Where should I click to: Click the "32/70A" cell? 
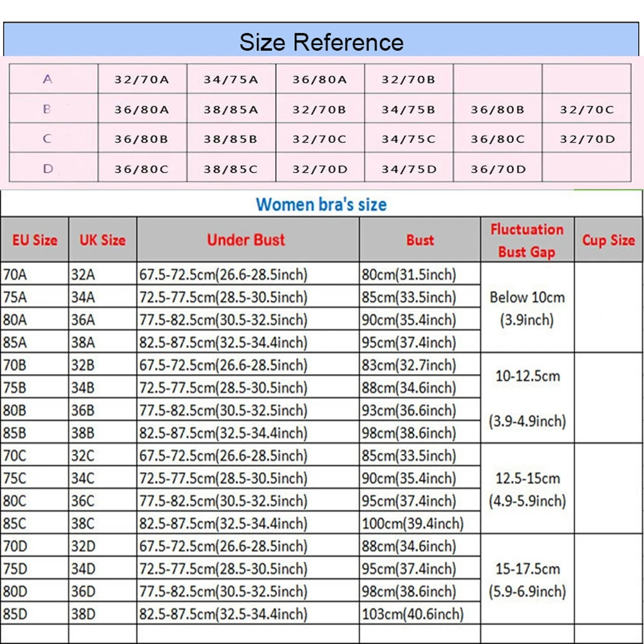(x=142, y=79)
